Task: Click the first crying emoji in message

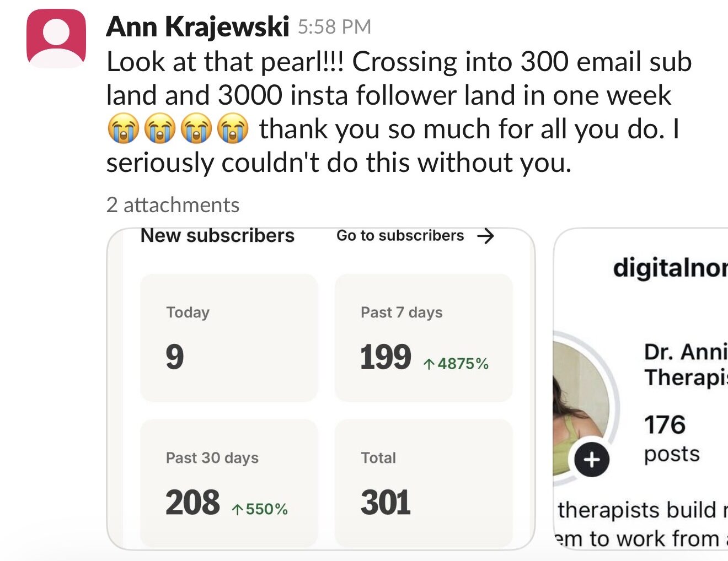Action: tap(123, 129)
